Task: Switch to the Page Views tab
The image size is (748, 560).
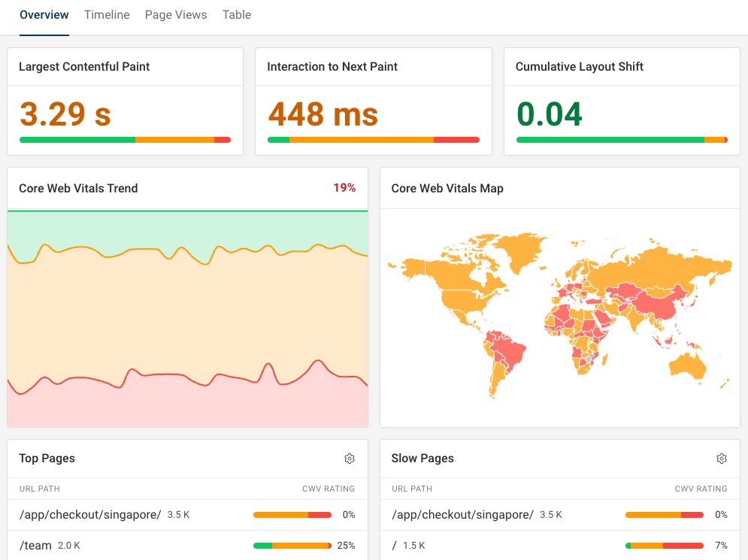Action: tap(176, 14)
